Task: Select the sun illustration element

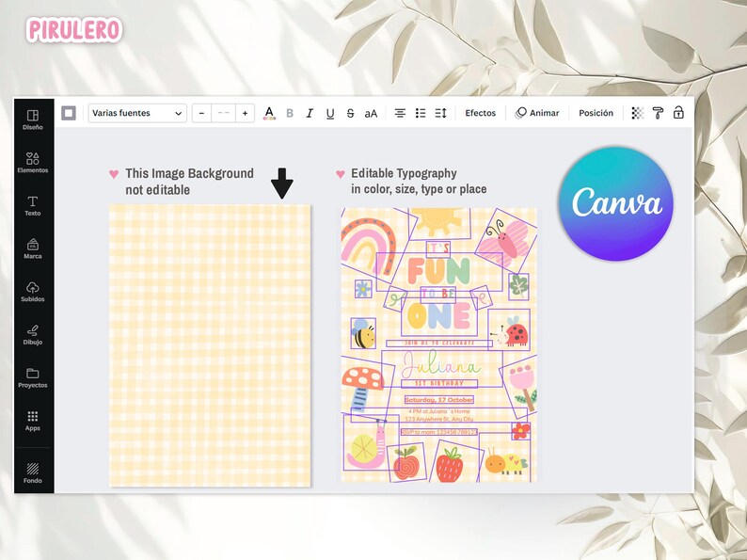Action: click(437, 220)
